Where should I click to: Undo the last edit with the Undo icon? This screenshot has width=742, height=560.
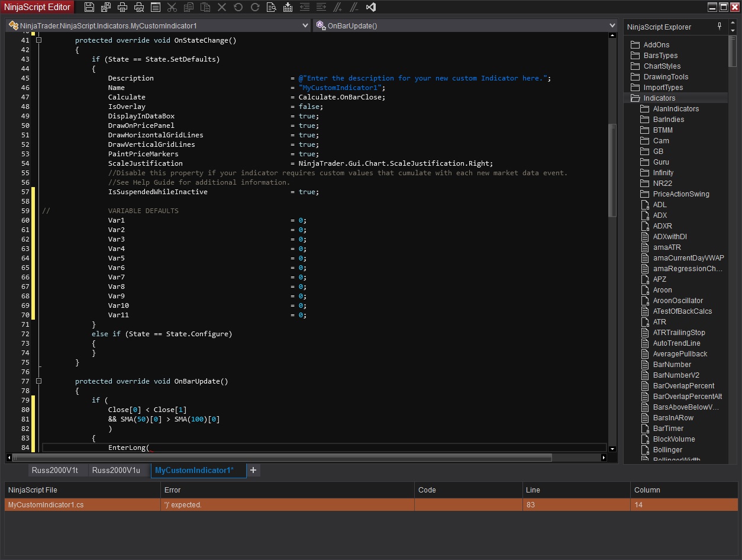238,8
